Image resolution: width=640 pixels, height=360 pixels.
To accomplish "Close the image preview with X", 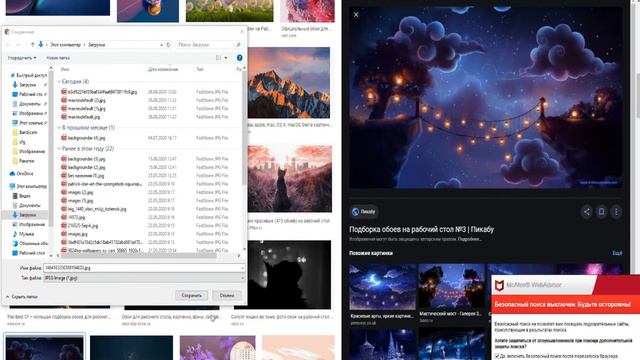I will pyautogui.click(x=356, y=15).
